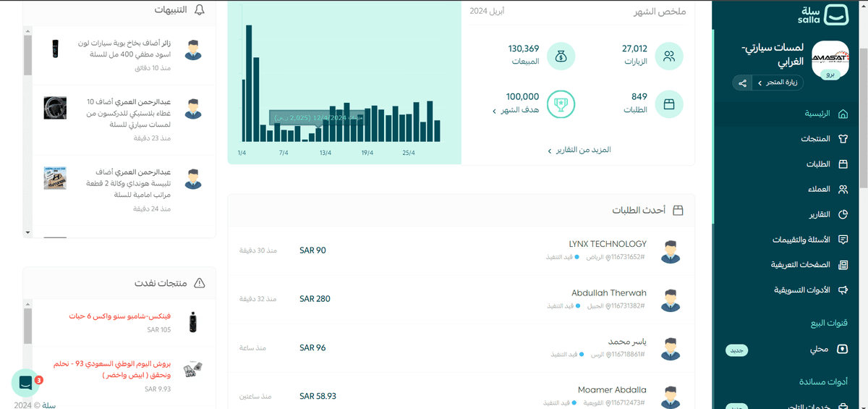Click steering wheel cover notification thumbnail

coord(55,109)
